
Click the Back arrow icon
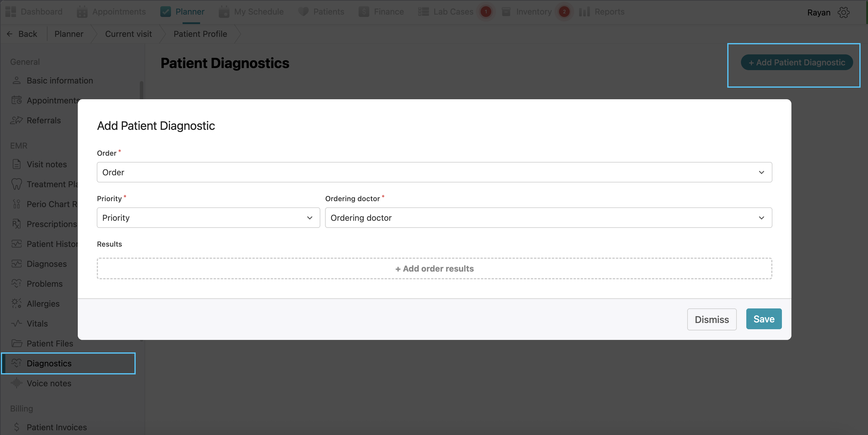tap(9, 34)
